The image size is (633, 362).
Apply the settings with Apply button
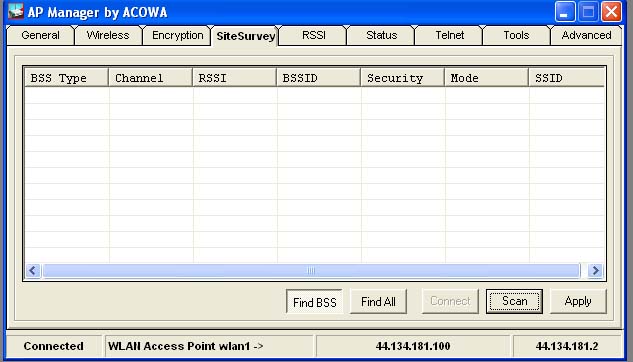[x=578, y=301]
